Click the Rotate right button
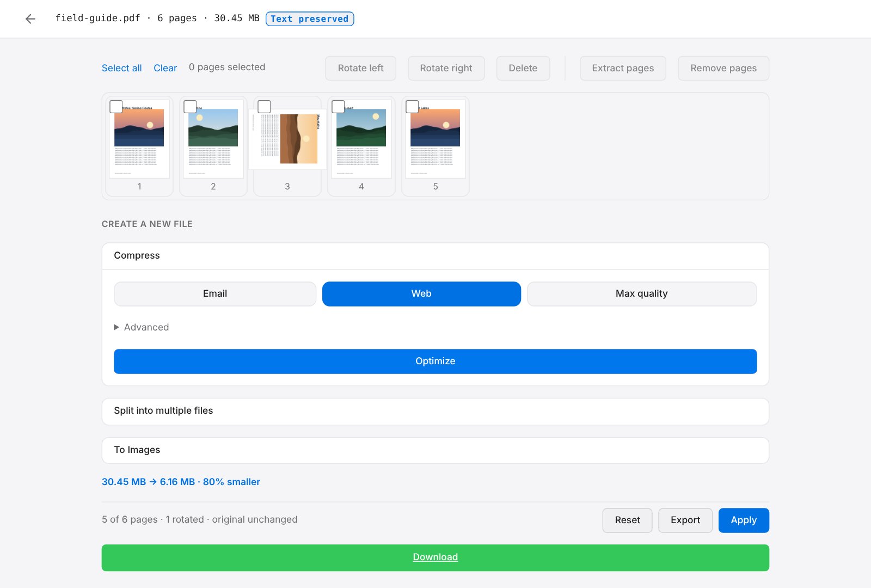Image resolution: width=871 pixels, height=588 pixels. coord(446,69)
